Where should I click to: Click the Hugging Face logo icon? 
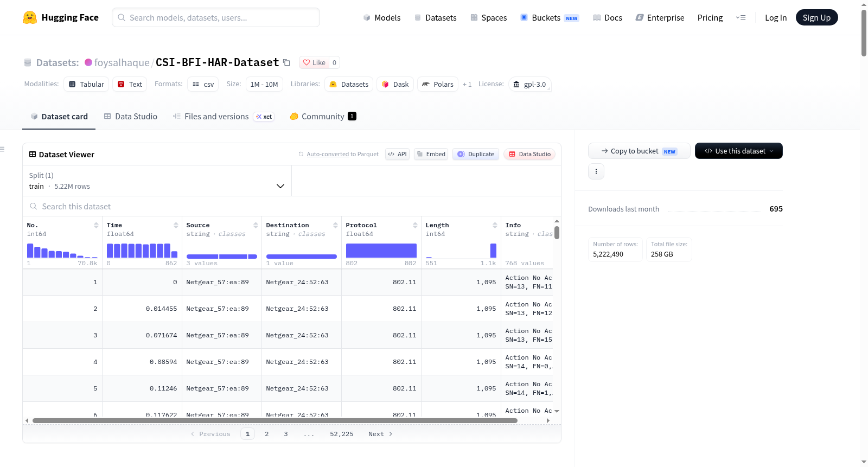coord(30,17)
